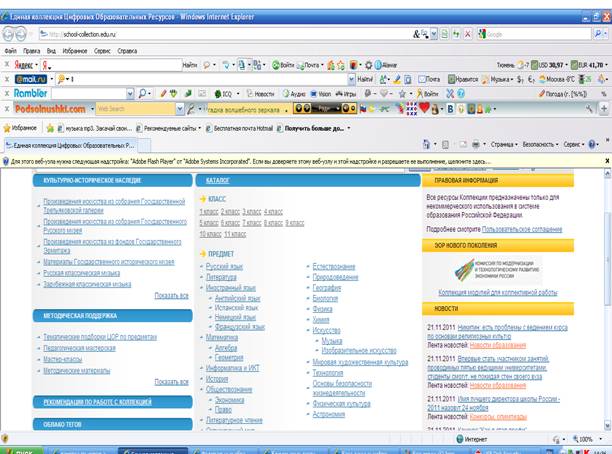Open the Биология subject link
Screen dimensions: 612x454
point(325,299)
